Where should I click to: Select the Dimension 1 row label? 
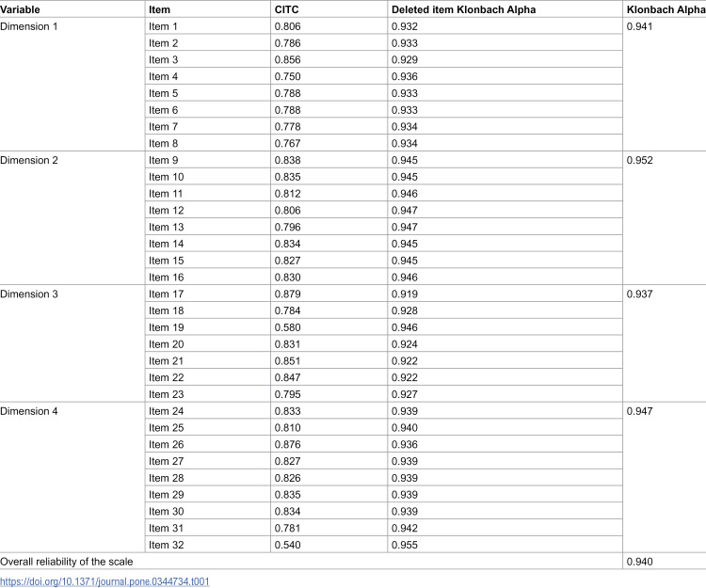[x=29, y=26]
